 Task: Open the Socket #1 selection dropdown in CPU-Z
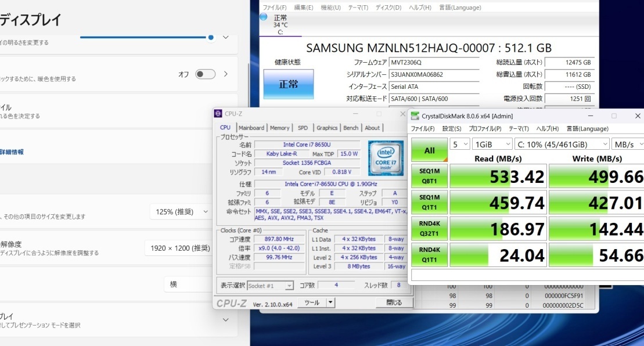point(270,286)
